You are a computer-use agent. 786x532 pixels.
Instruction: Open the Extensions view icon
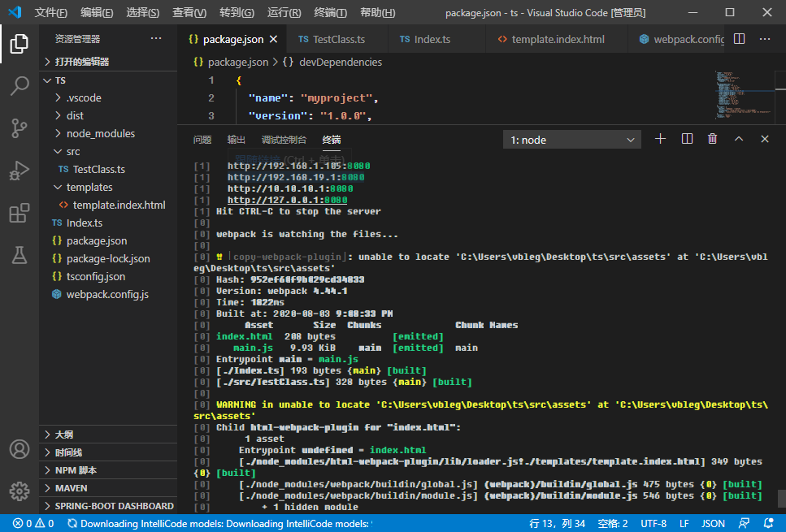19,213
